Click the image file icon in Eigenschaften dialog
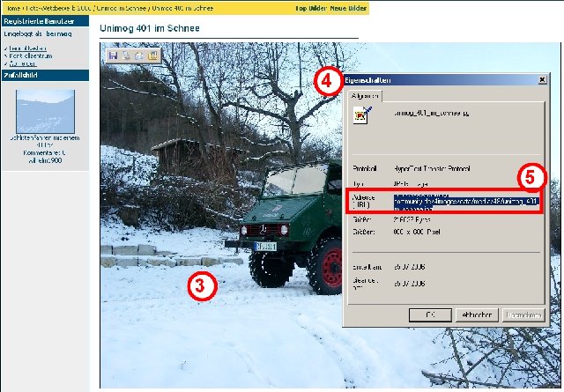 tap(362, 115)
